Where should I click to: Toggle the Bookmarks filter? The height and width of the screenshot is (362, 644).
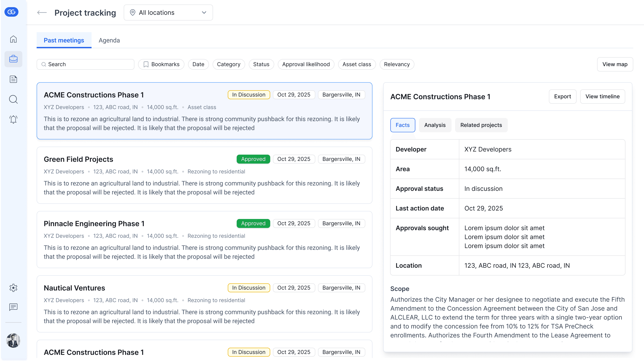161,64
